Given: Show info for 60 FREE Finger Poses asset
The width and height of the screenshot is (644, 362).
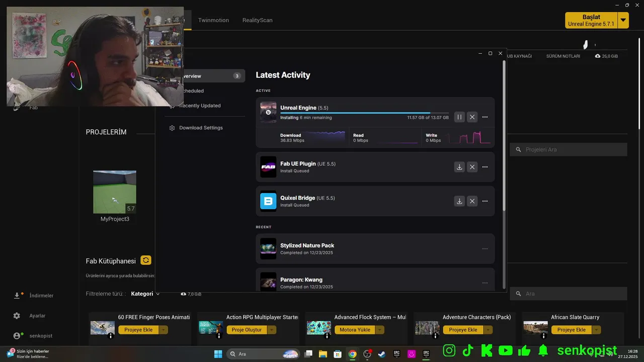Looking at the screenshot, I should (x=111, y=336).
